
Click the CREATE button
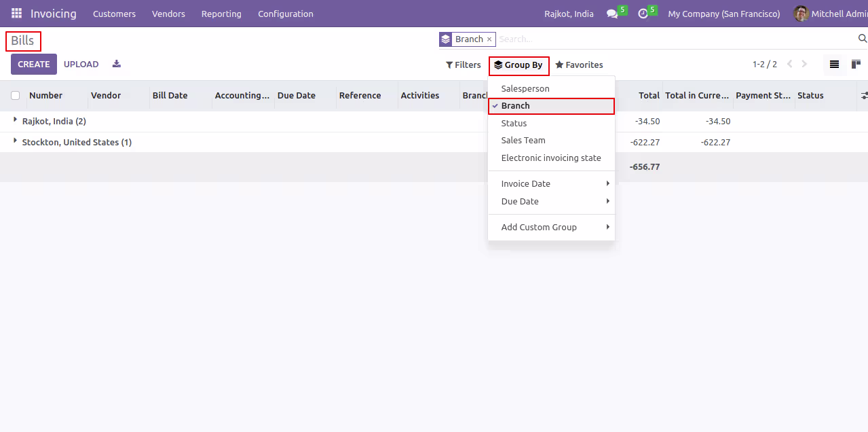(34, 65)
